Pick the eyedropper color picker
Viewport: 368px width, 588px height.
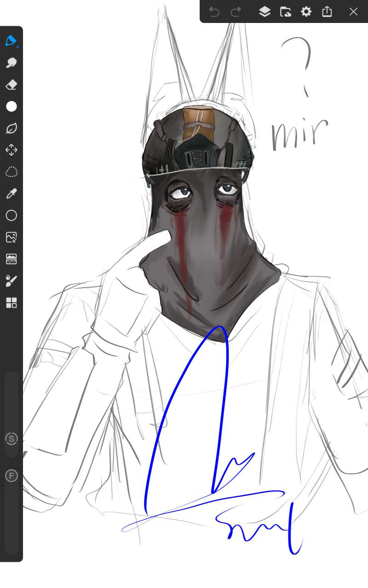(11, 194)
